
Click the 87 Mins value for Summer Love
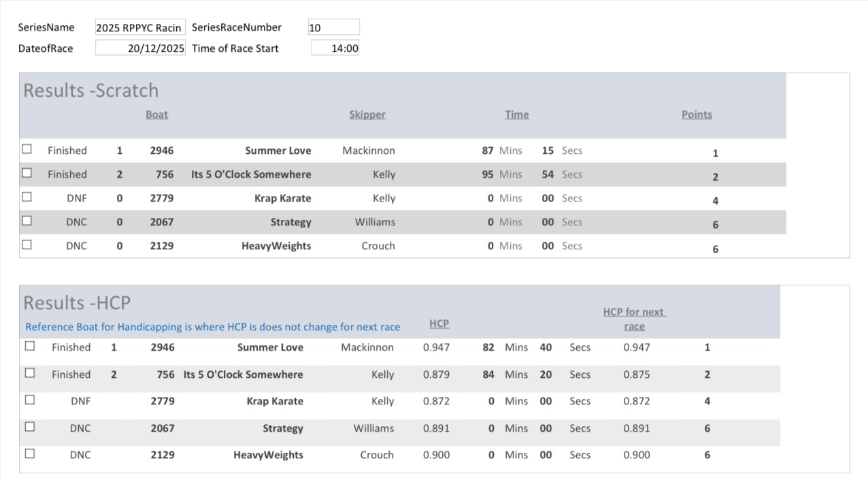[487, 150]
